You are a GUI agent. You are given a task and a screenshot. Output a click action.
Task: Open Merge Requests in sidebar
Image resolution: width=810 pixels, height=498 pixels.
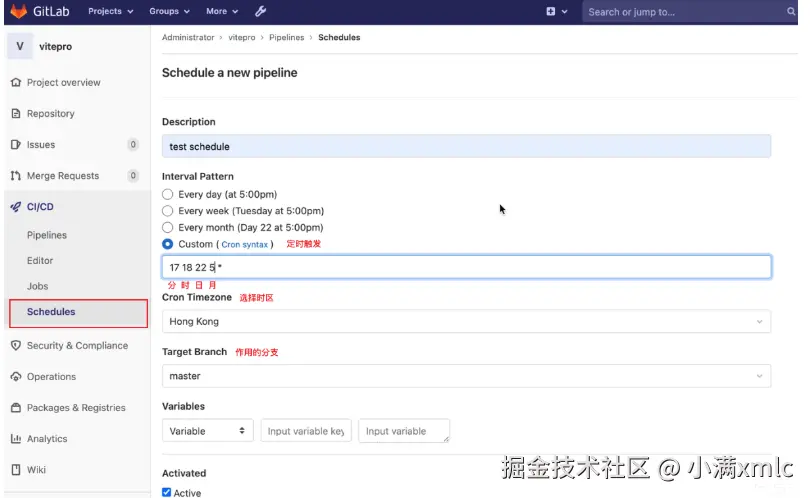tap(63, 176)
